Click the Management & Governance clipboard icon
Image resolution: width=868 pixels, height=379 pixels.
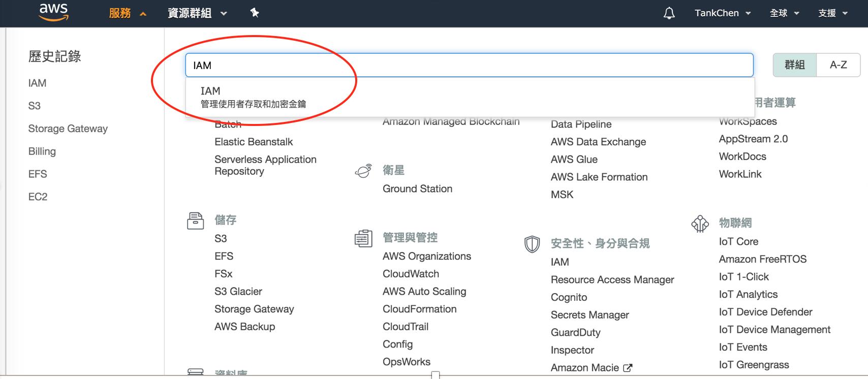363,238
